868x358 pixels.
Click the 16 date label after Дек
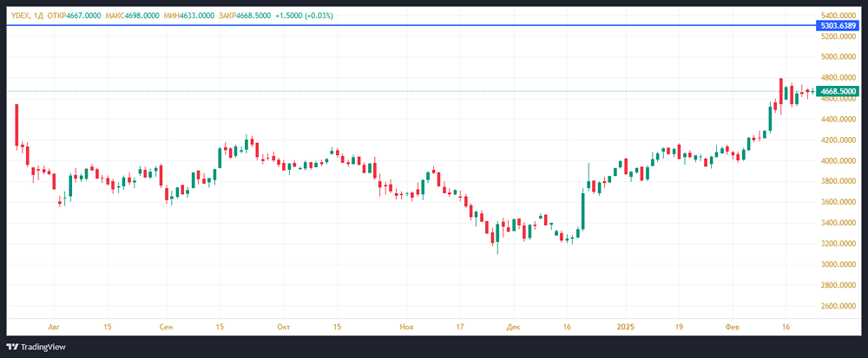point(567,327)
